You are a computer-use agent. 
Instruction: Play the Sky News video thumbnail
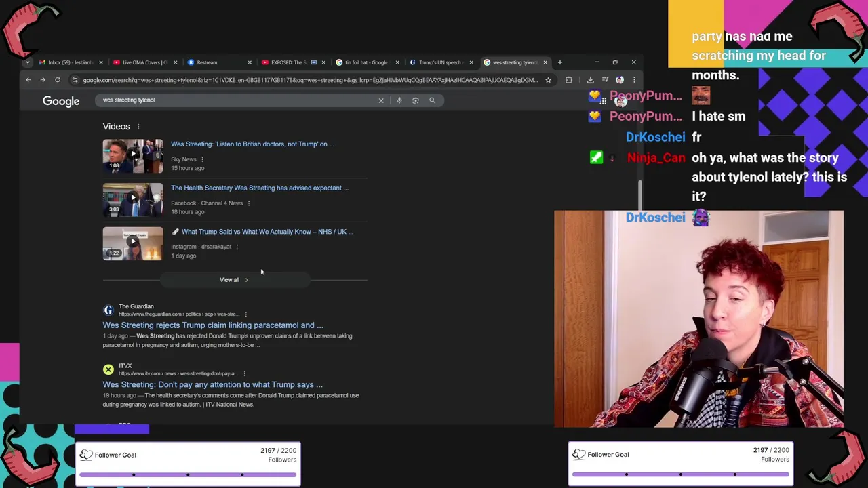tap(133, 156)
